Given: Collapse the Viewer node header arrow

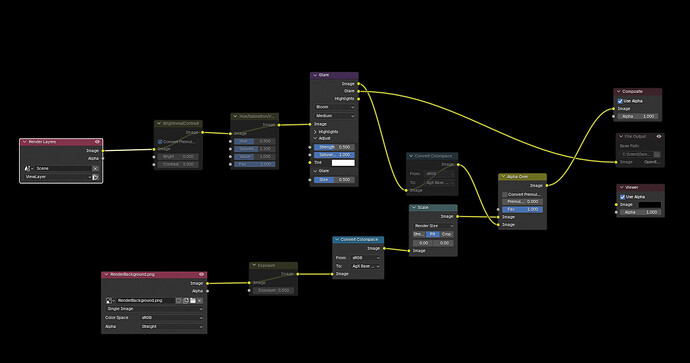Looking at the screenshot, I should point(621,187).
